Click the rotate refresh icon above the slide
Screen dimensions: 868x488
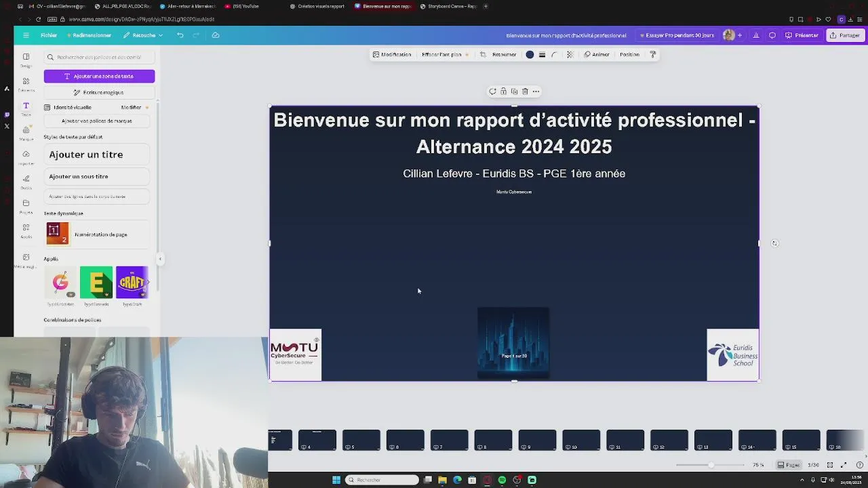[x=493, y=91]
